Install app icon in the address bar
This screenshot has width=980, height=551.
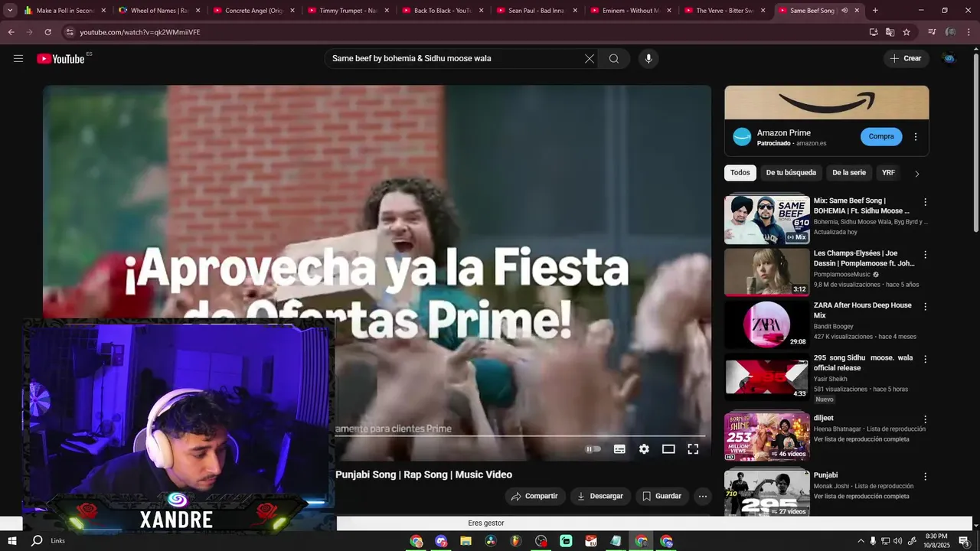pos(874,32)
